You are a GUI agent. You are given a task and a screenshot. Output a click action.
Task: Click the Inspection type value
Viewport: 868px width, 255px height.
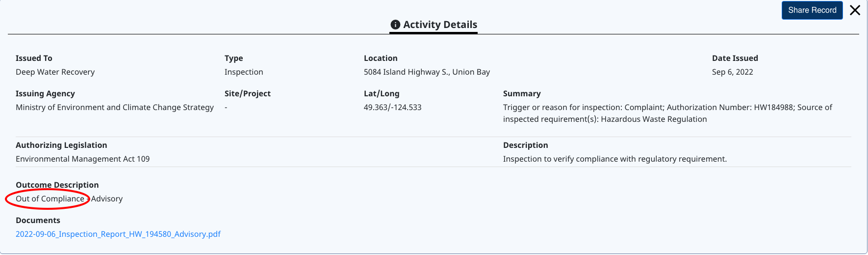[x=244, y=72]
